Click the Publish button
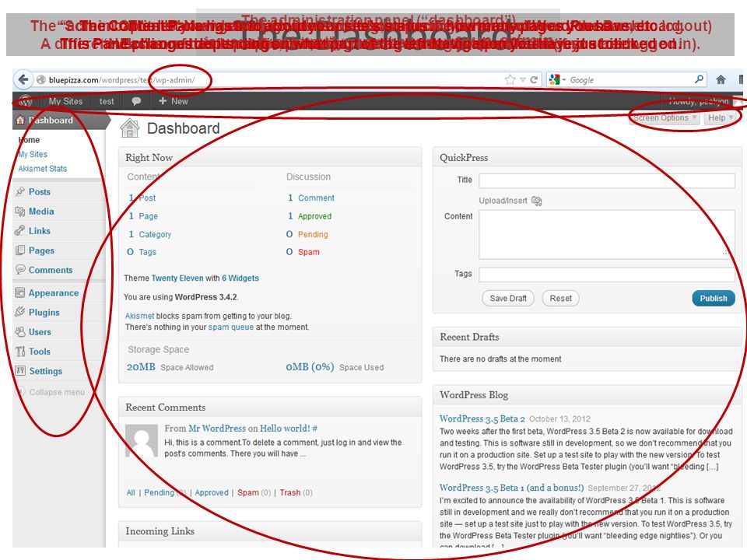Image resolution: width=747 pixels, height=560 pixels. click(714, 298)
